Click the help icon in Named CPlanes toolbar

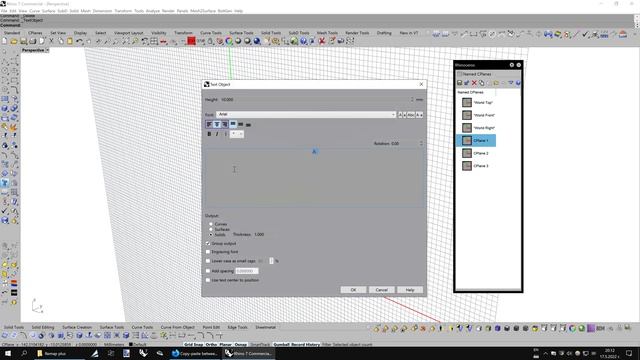(518, 83)
